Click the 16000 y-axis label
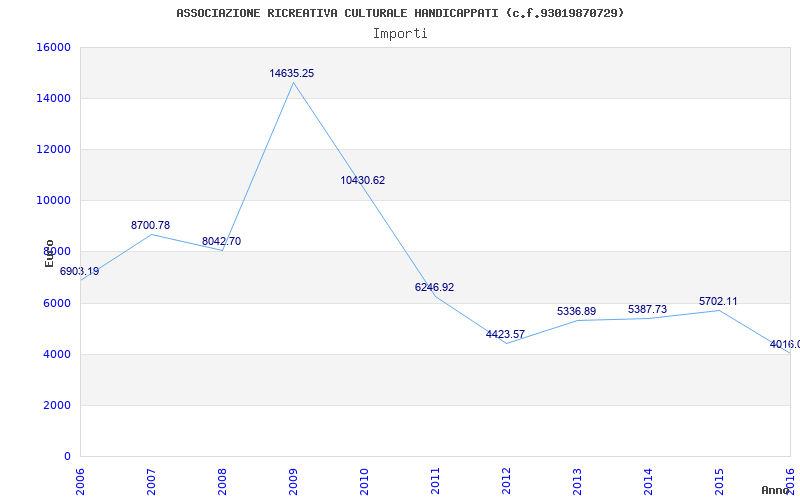Image resolution: width=800 pixels, height=500 pixels. 53,47
